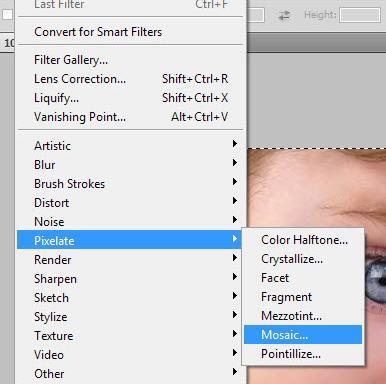Expand the Blur submenu
386x384 pixels.
pyautogui.click(x=130, y=165)
